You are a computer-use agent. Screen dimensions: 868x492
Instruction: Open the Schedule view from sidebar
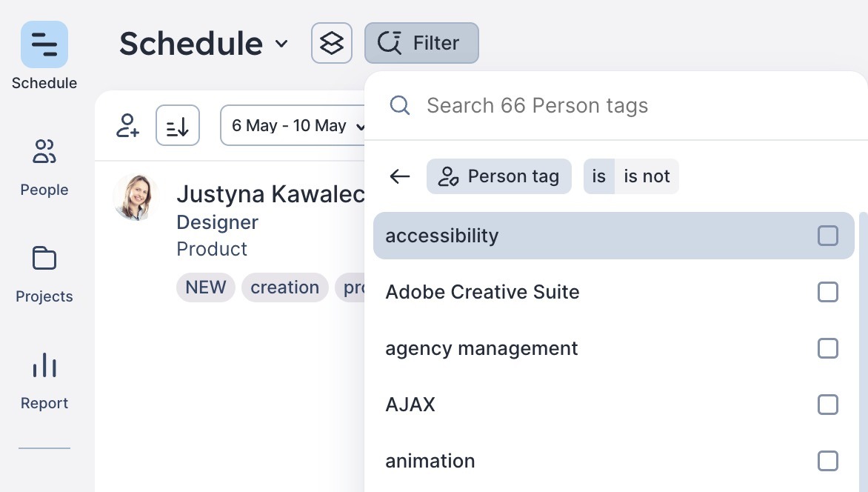pyautogui.click(x=44, y=44)
